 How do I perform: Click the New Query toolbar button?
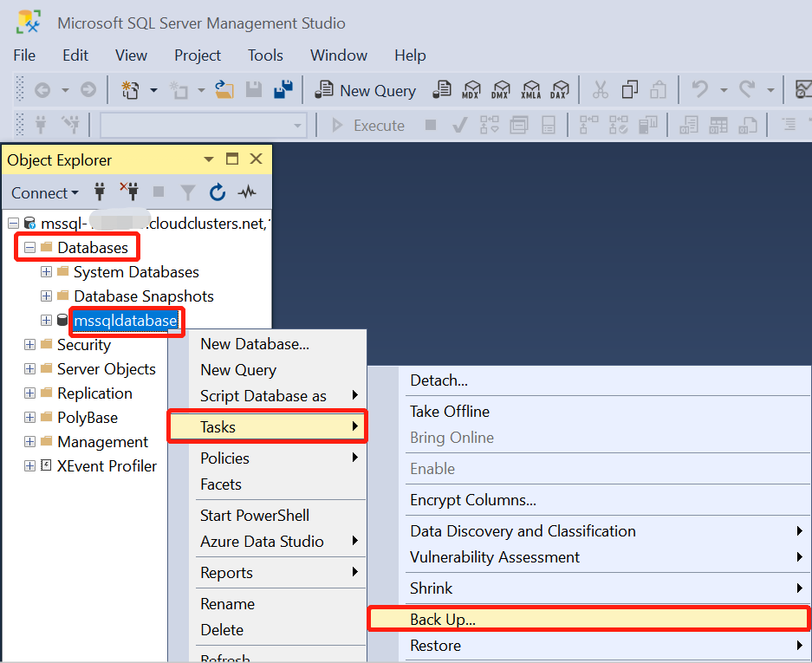pyautogui.click(x=365, y=90)
